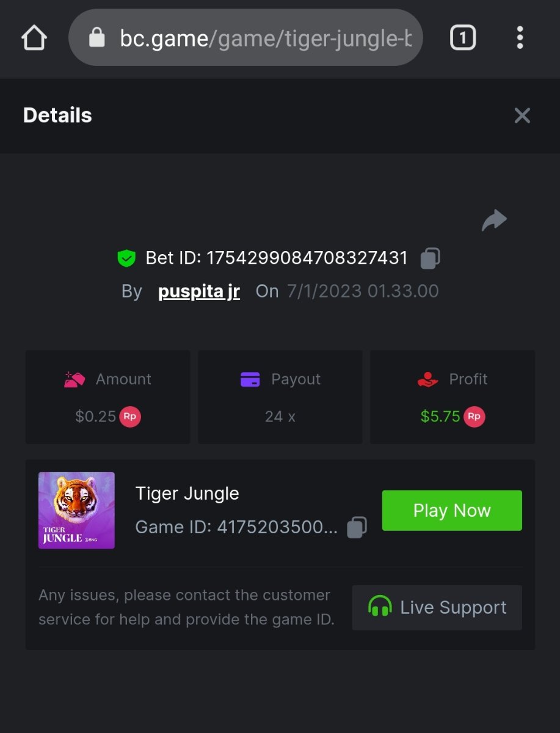Open the browser three-dot menu
560x733 pixels.
(520, 38)
